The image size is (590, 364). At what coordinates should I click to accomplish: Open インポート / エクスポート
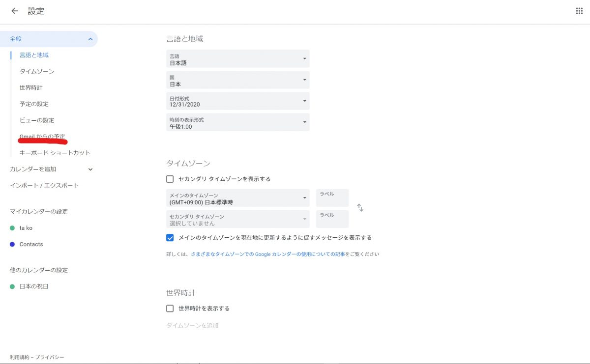point(44,185)
